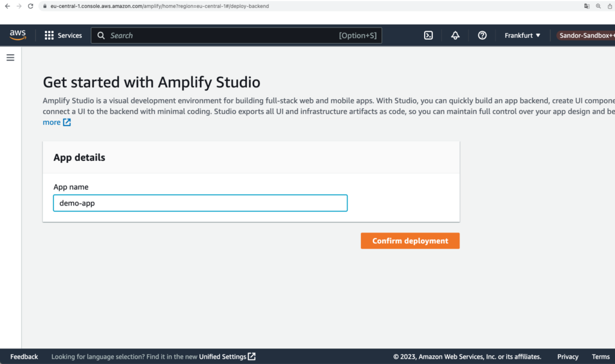This screenshot has width=615, height=364.
Task: Open the Sandor-Sandbox account menu
Action: point(586,35)
